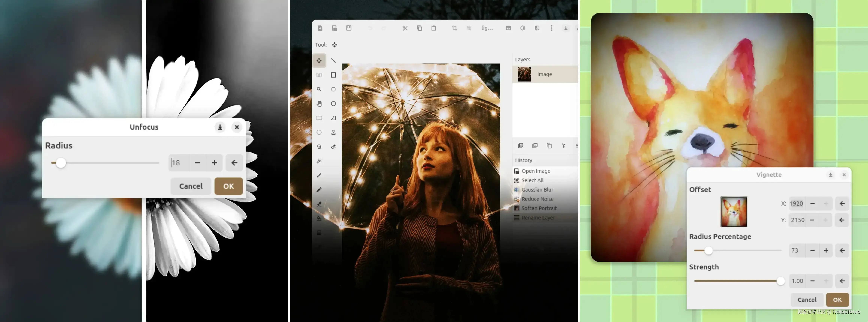This screenshot has height=322, width=868.
Task: Select the Magic Wand tool
Action: (x=319, y=161)
